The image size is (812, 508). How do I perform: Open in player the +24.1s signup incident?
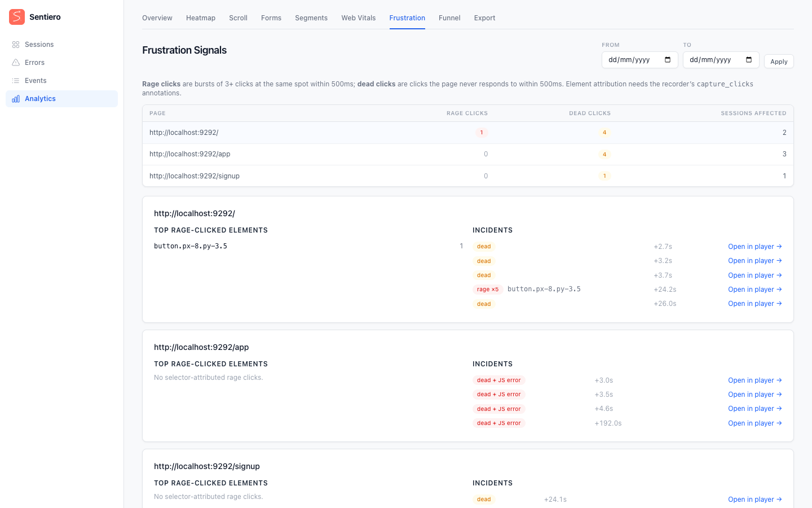[755, 500]
